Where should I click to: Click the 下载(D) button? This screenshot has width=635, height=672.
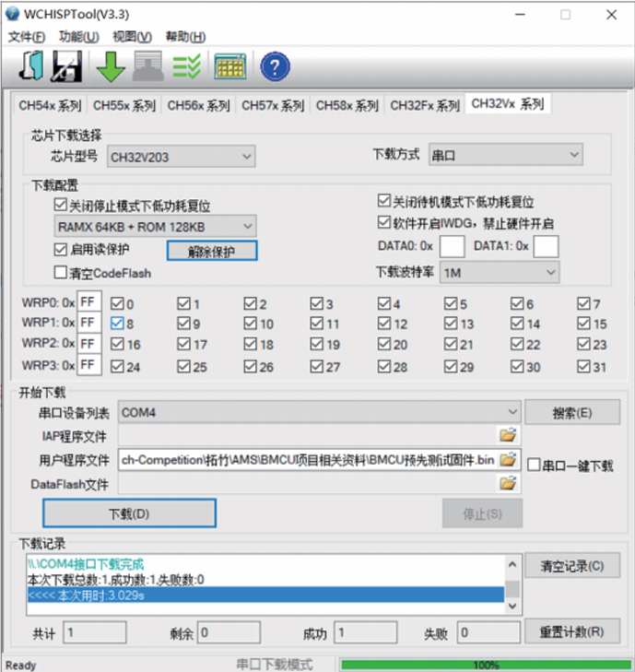[129, 513]
